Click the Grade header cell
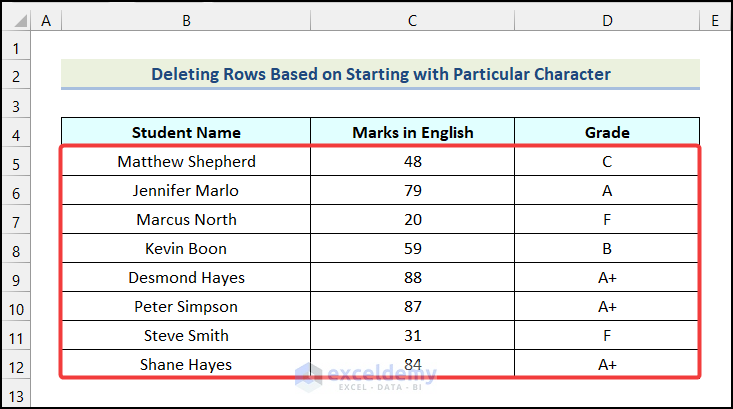This screenshot has height=409, width=733. [607, 132]
